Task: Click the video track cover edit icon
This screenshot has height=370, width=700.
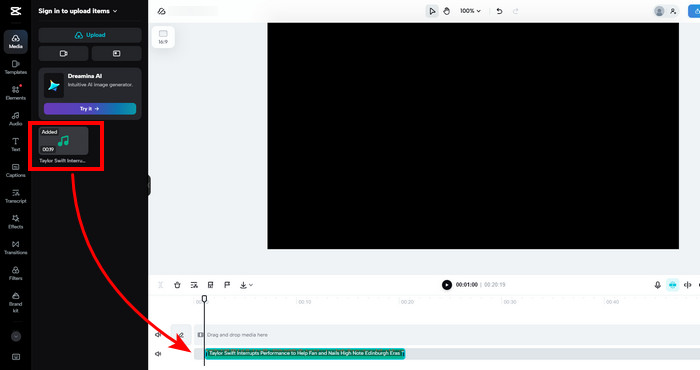Action: (181, 335)
